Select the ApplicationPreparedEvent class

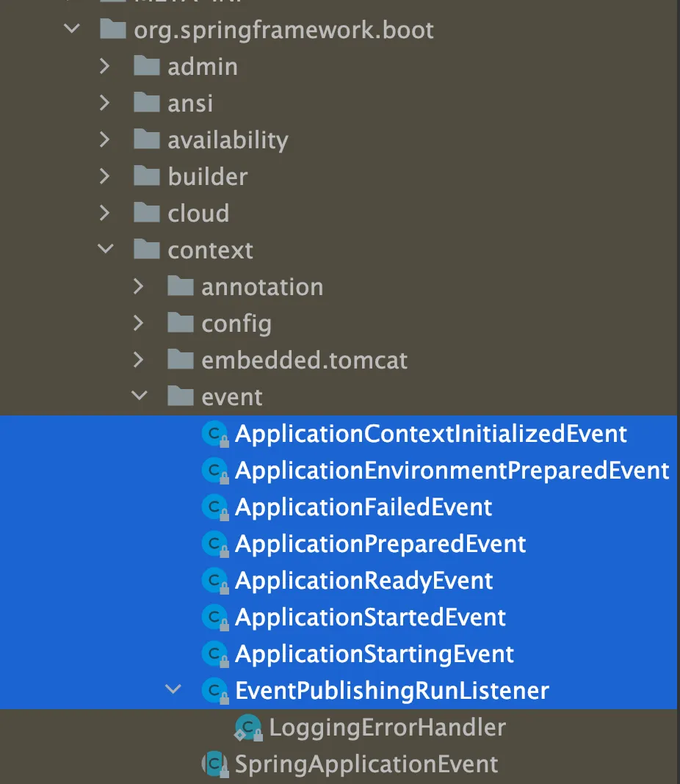click(x=380, y=544)
